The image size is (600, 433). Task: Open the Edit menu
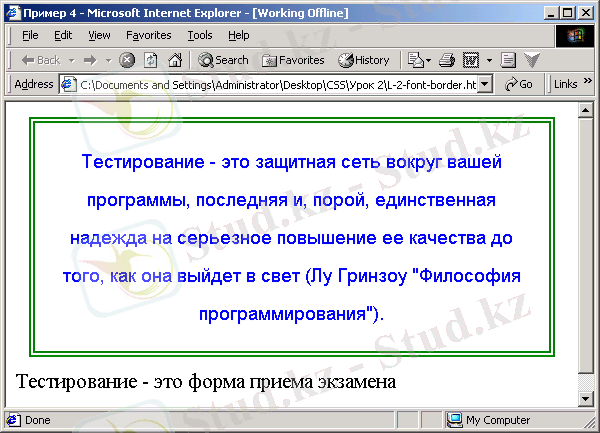63,35
